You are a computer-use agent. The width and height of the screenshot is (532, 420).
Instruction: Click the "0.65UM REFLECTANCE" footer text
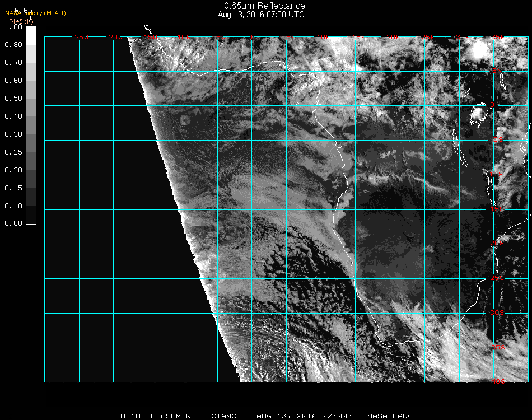[196, 416]
